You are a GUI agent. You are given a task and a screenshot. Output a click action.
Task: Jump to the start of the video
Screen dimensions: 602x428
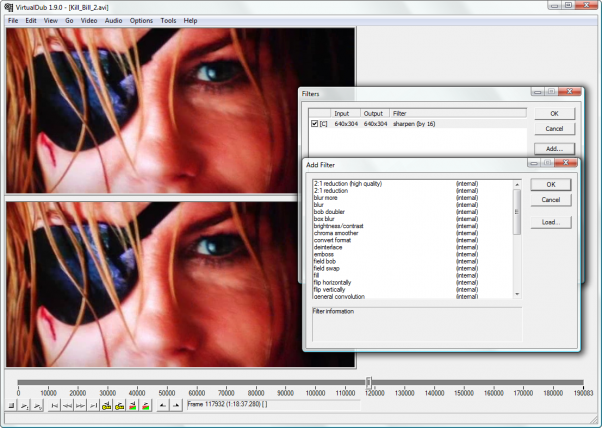[x=55, y=405]
